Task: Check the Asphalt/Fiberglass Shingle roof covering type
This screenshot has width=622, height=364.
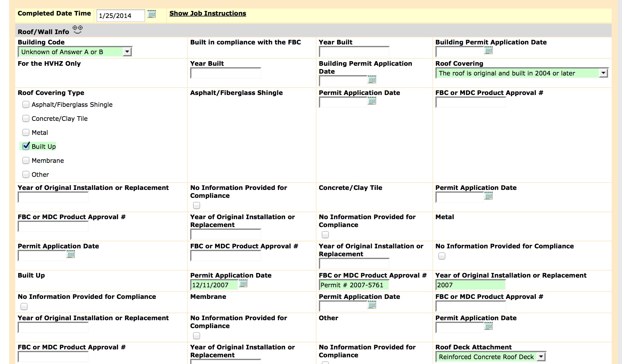Action: 26,105
